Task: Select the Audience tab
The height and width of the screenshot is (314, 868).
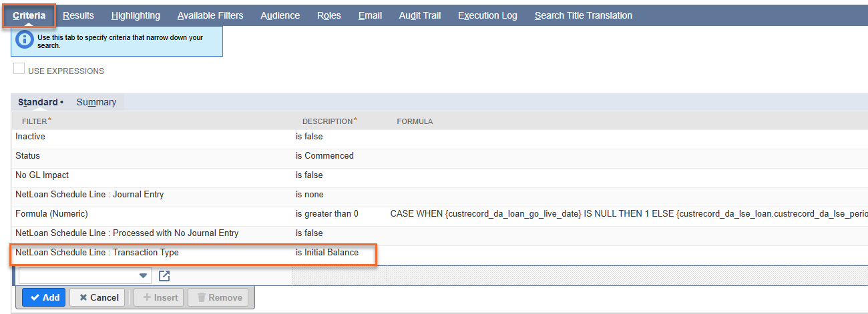Action: 280,15
